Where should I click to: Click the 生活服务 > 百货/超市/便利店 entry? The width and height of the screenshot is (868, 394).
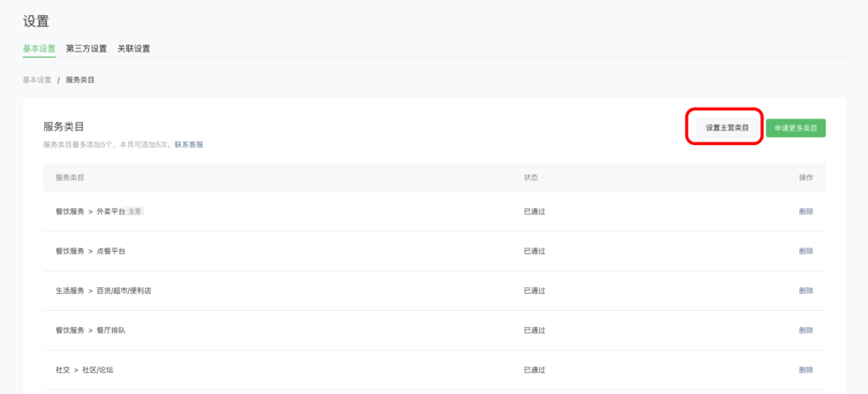click(103, 291)
